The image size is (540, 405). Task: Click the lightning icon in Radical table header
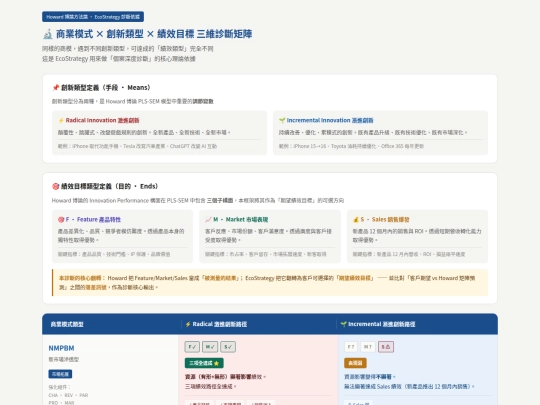[188, 324]
